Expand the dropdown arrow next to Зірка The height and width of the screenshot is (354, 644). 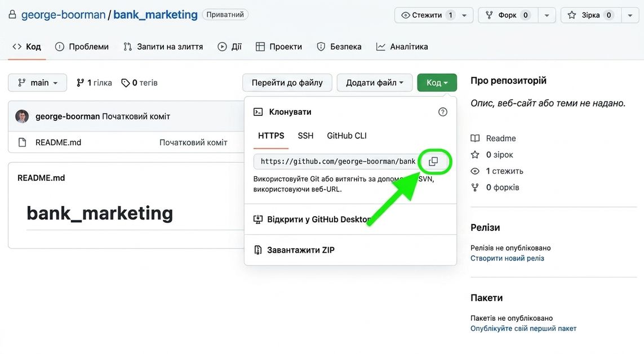point(630,15)
